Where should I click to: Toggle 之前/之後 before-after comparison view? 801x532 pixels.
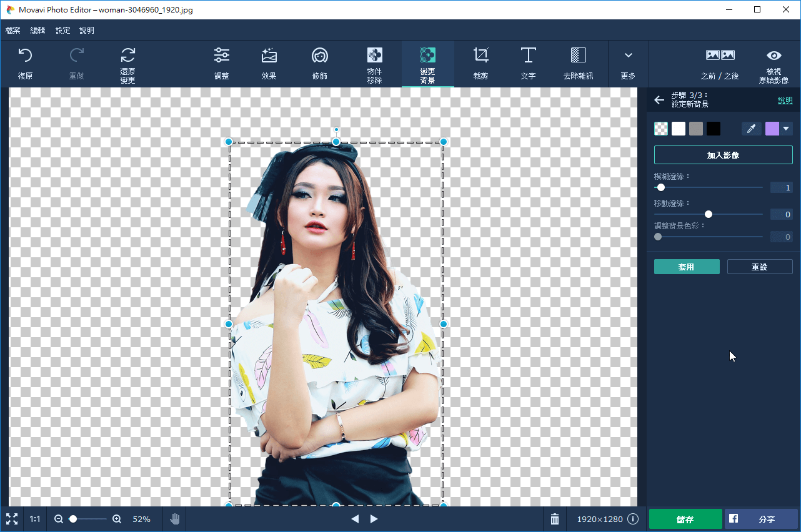coord(720,56)
